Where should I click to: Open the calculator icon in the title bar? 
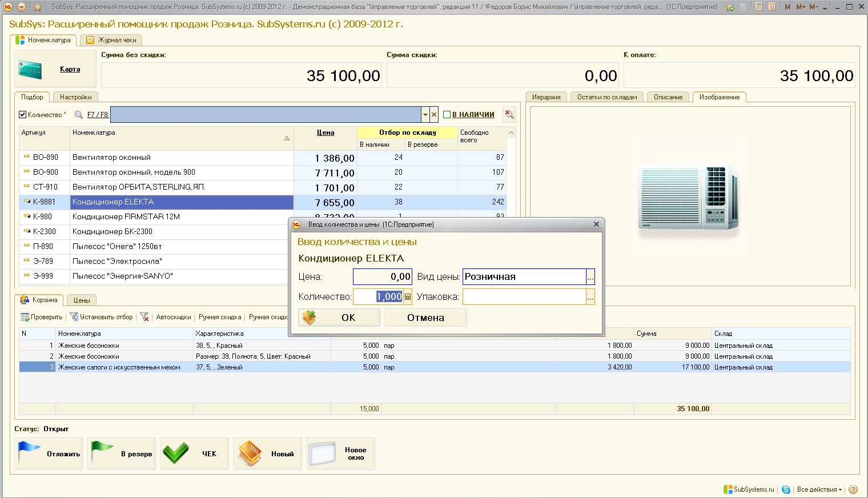[x=758, y=7]
